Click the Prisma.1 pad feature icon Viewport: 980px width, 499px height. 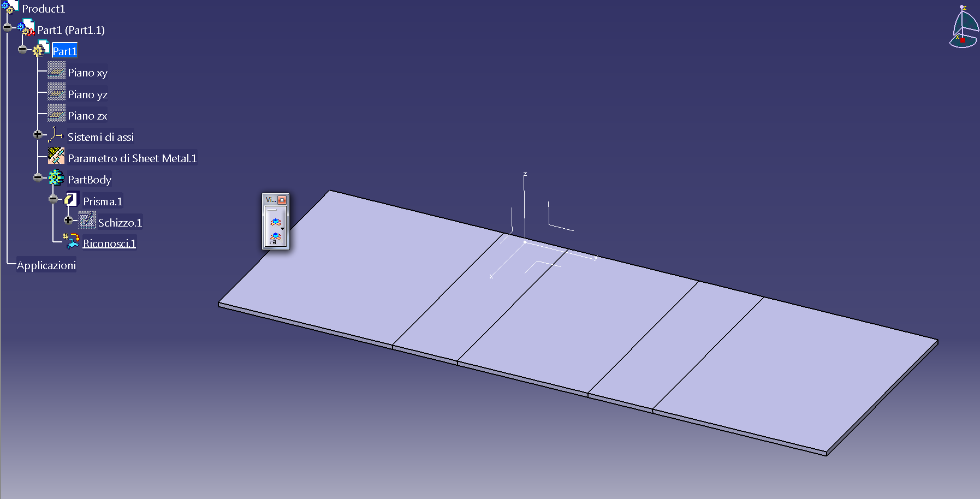(72, 198)
